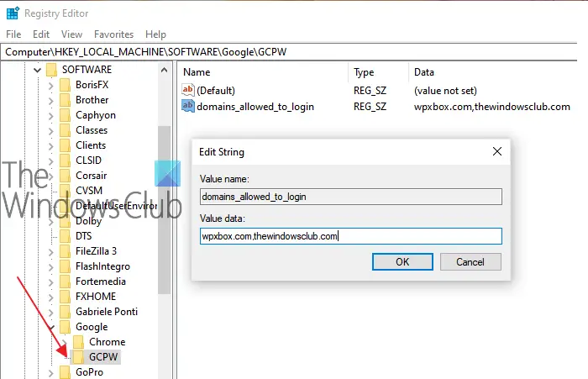
Task: Click the tree scrollbar up arrow
Action: coord(164,71)
